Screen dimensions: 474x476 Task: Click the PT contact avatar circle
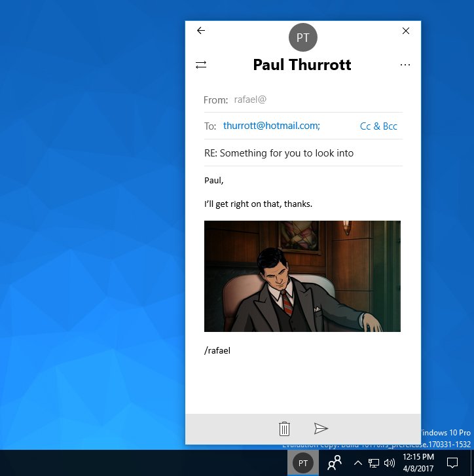[303, 37]
